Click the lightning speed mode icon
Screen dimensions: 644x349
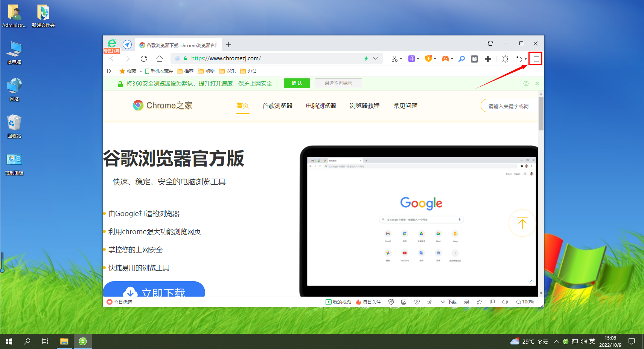(x=366, y=58)
